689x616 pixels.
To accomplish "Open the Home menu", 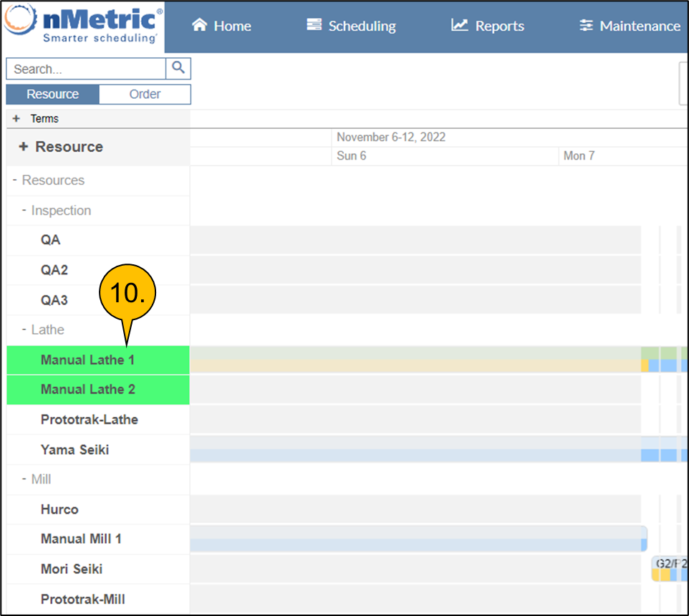I will pos(222,26).
